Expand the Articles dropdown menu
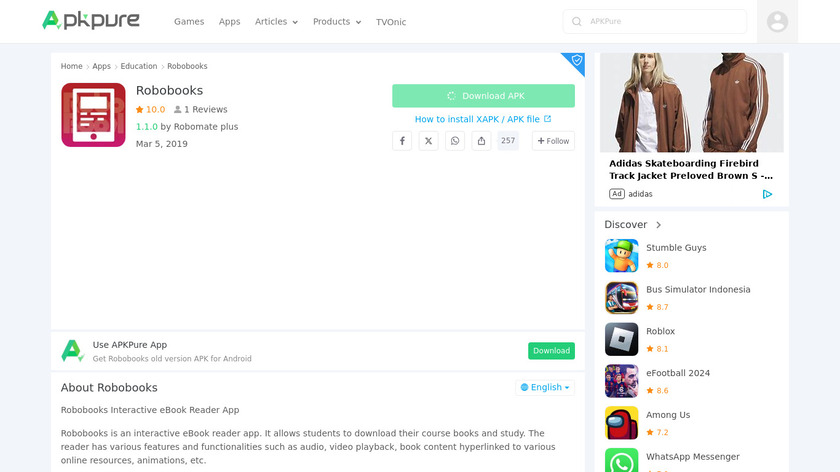This screenshot has width=840, height=472. point(276,21)
